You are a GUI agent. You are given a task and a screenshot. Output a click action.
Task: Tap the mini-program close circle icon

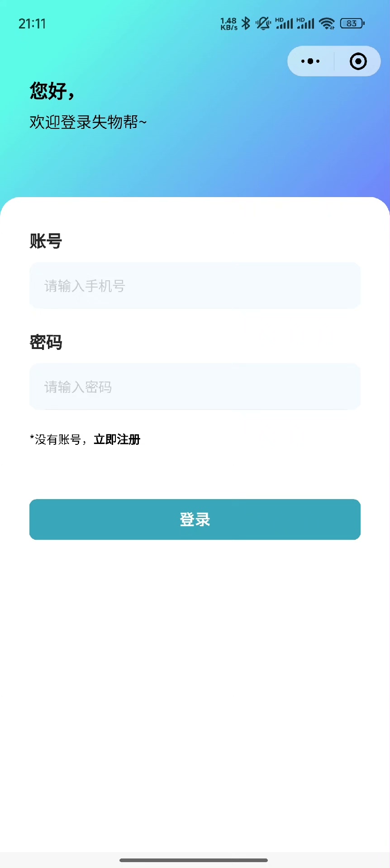tap(358, 61)
